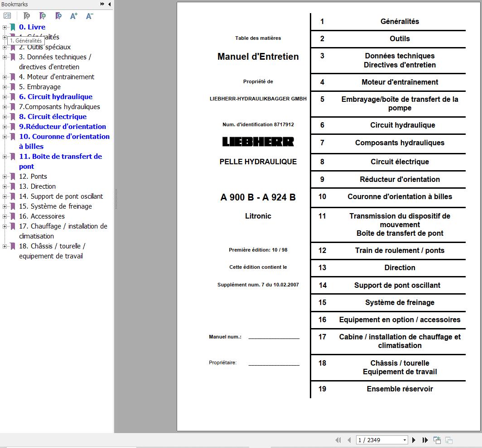
Task: Click the Bookmarks panel splitter handle
Action: [116, 199]
